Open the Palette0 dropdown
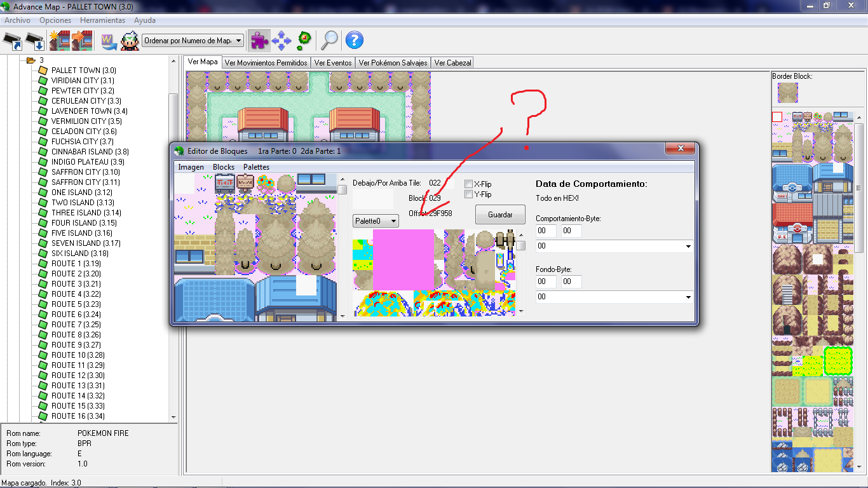 [x=376, y=221]
